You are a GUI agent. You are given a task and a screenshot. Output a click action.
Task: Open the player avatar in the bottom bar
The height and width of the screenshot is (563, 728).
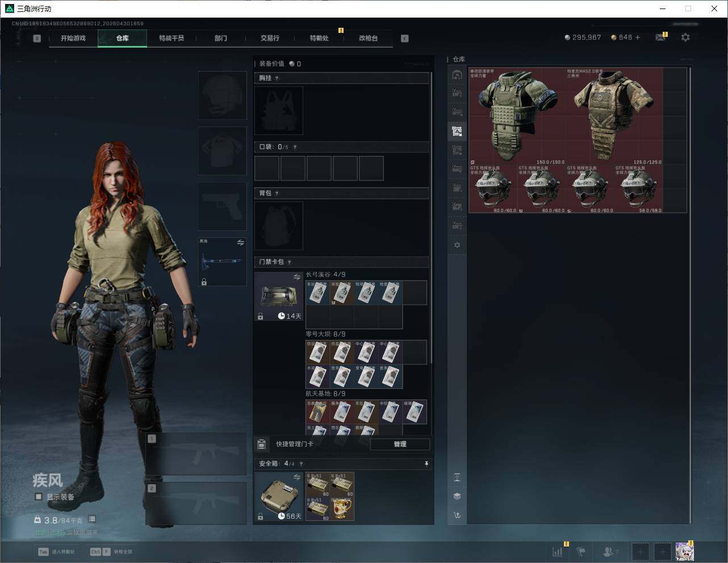[x=684, y=552]
